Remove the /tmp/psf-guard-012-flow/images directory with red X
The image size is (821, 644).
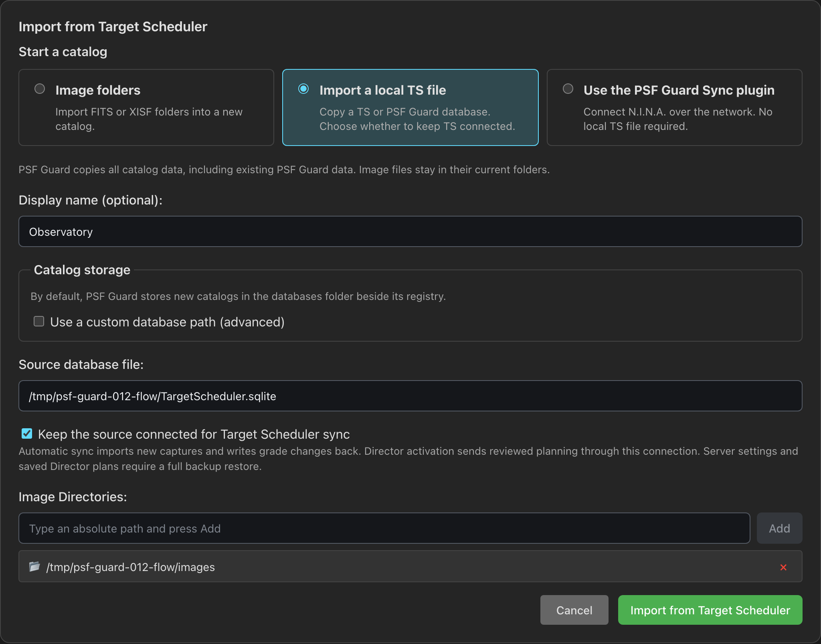(x=783, y=567)
